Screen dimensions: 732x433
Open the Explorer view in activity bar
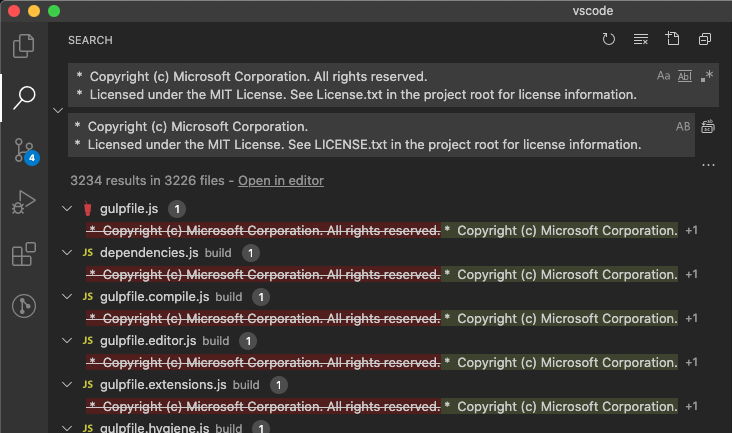click(x=23, y=45)
